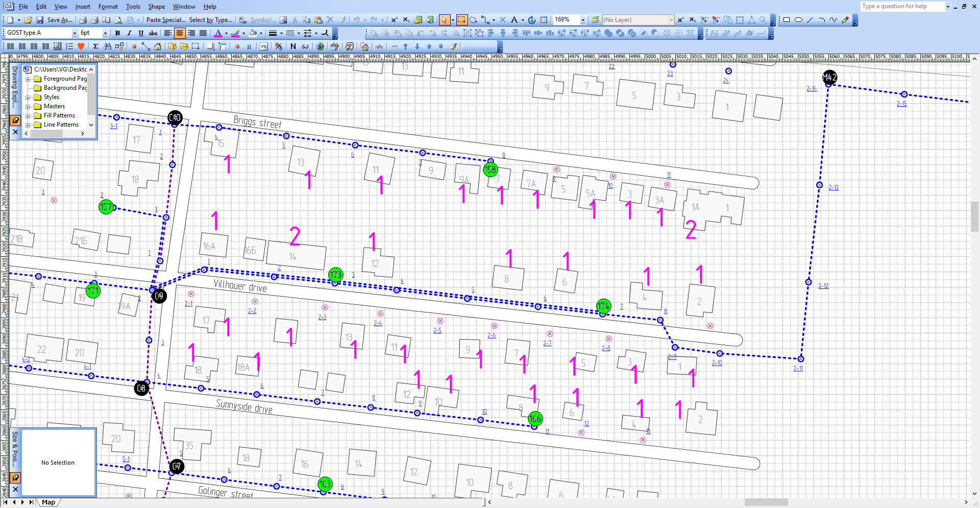Expand the Styles folder in Drawing Explorer

coord(29,97)
